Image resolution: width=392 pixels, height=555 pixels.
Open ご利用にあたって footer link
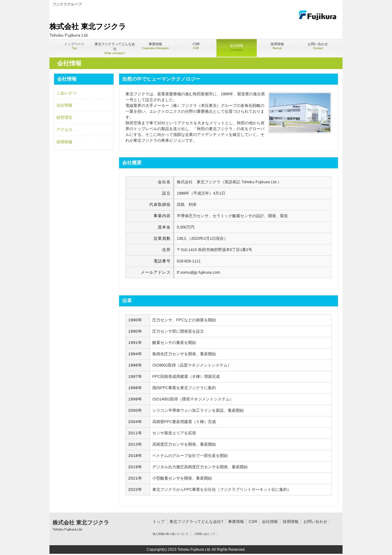point(204,534)
